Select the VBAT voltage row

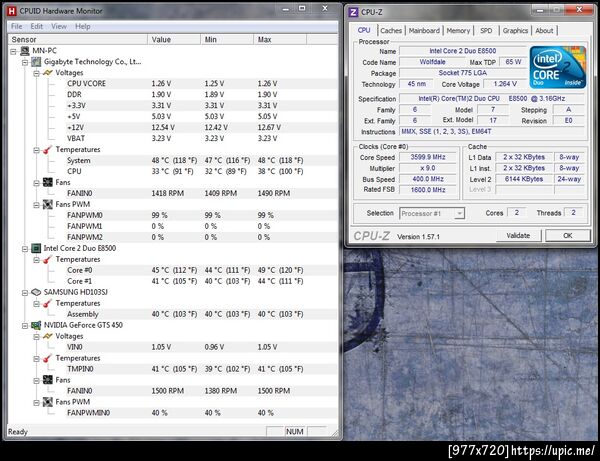point(201,138)
